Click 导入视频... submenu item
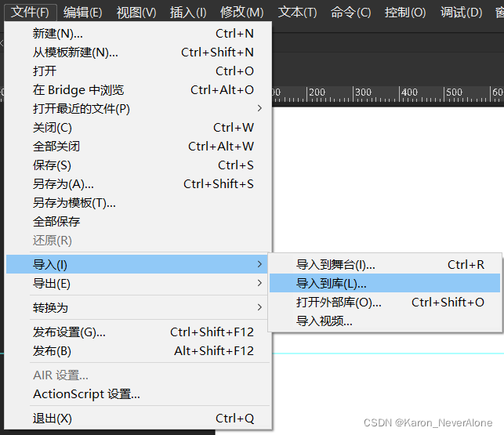The width and height of the screenshot is (504, 435). [385, 321]
